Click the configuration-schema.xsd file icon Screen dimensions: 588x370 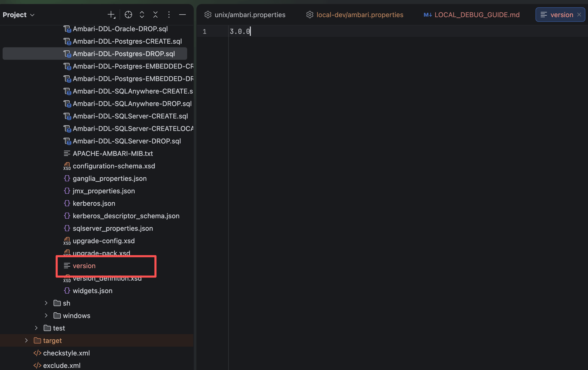67,166
